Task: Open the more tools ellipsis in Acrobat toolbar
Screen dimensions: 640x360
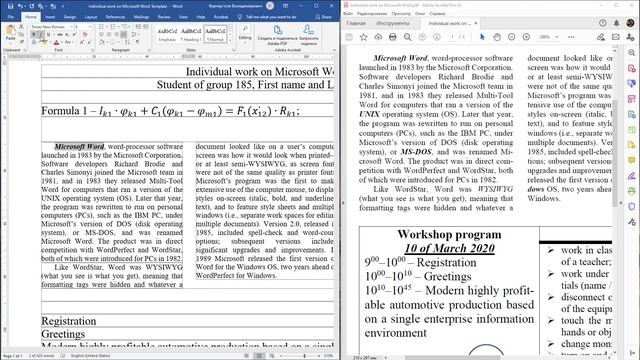Action: (571, 37)
